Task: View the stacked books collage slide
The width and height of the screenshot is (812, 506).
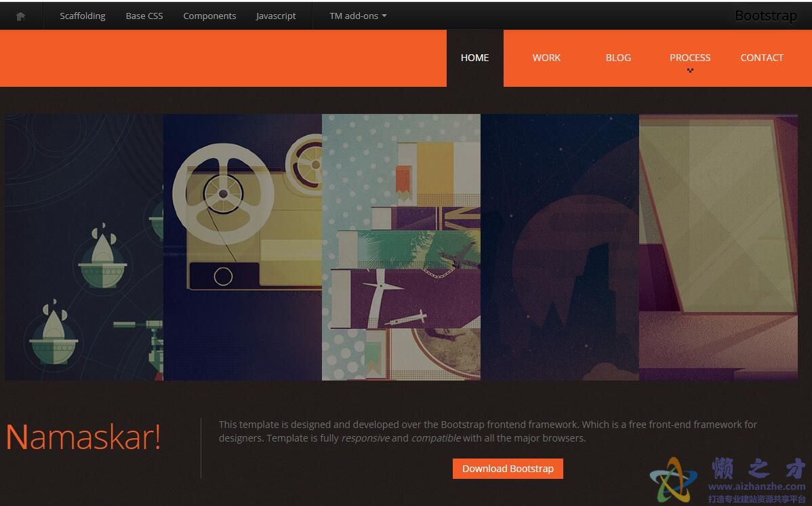Action: click(x=401, y=248)
